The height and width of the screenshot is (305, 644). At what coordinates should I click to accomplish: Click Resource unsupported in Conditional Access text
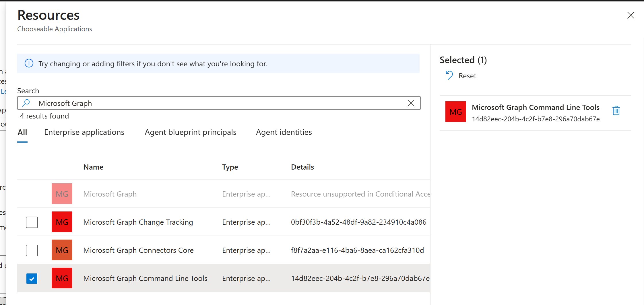coord(360,194)
